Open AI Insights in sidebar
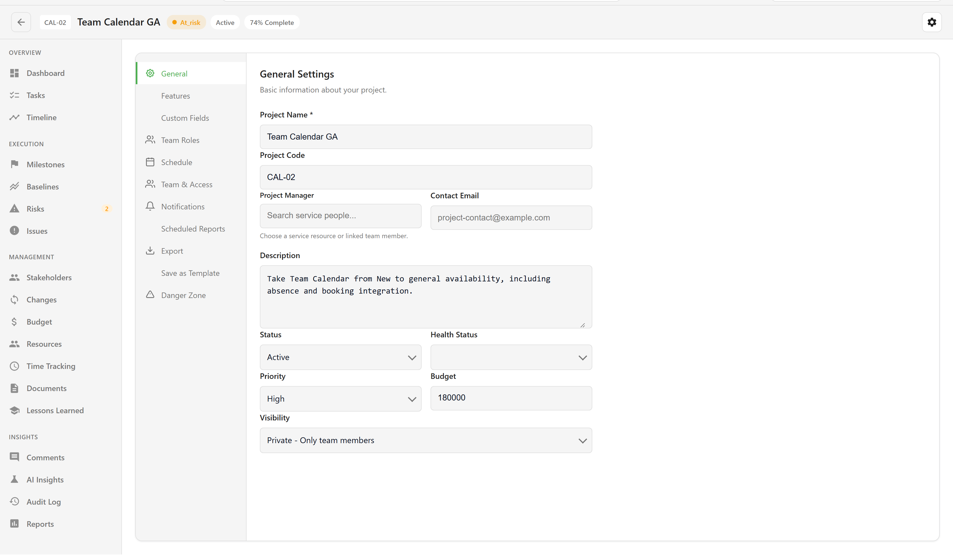 [60, 480]
